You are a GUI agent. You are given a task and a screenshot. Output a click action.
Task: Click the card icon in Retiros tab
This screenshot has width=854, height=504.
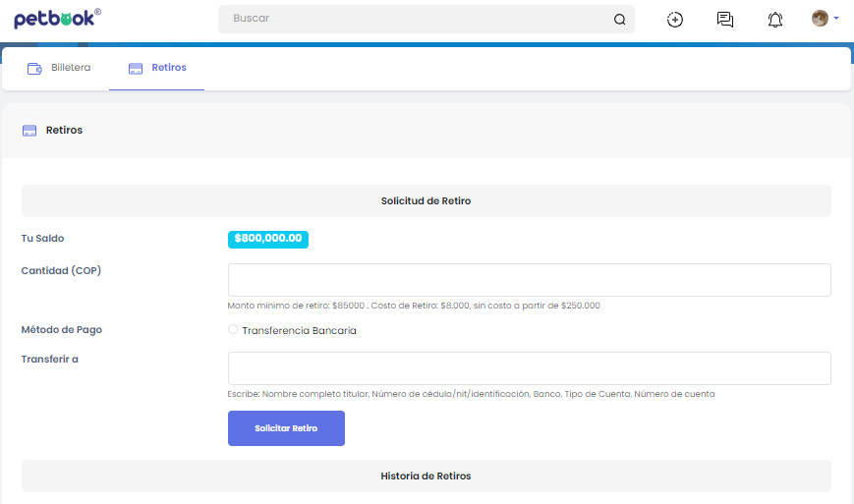point(136,68)
